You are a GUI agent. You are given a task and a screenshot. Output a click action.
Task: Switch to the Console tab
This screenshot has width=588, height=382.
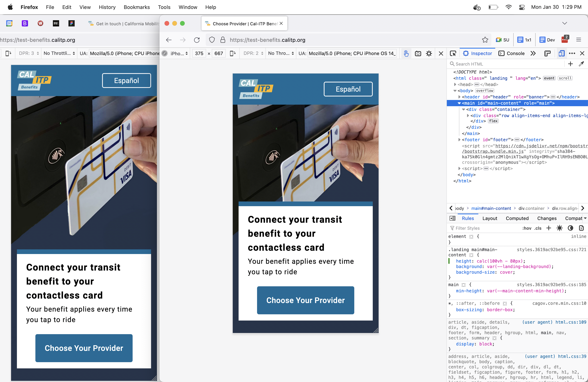tap(512, 53)
